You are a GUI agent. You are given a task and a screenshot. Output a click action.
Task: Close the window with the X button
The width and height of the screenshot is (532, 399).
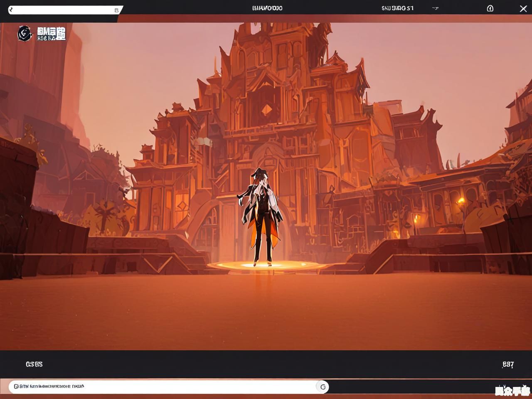(523, 8)
